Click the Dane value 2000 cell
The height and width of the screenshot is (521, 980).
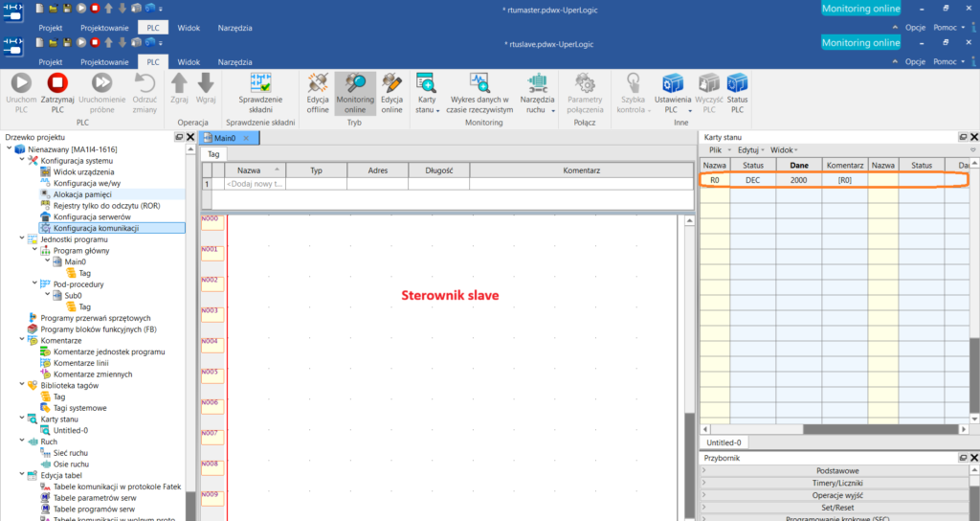click(799, 180)
